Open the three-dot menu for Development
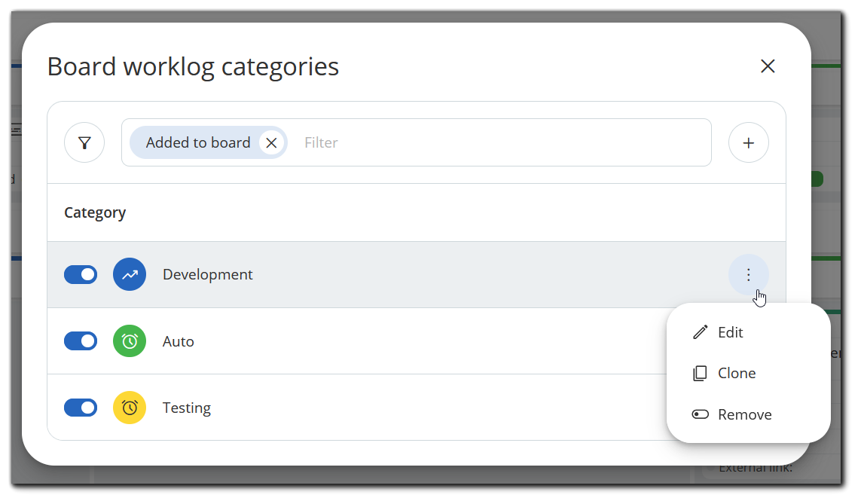861x504 pixels. pos(749,274)
